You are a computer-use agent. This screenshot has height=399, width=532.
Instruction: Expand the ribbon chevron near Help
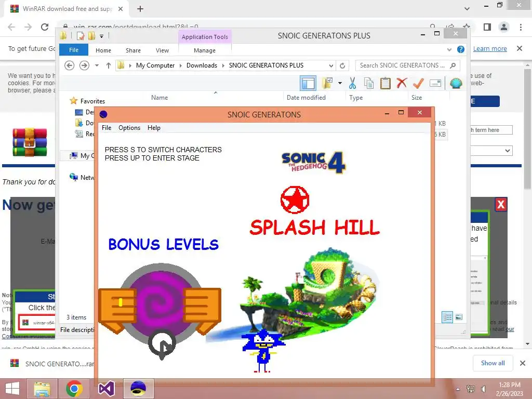point(449,49)
